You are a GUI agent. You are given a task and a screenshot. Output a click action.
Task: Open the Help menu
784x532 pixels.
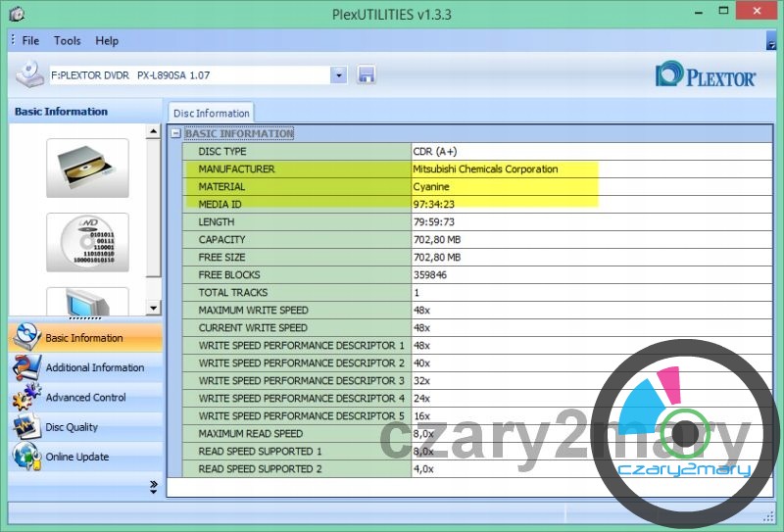click(107, 41)
